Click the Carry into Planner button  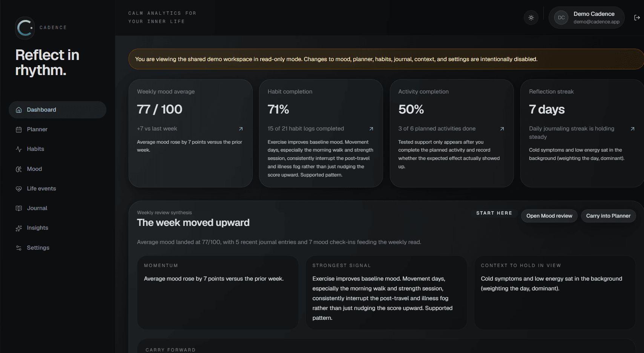(x=608, y=216)
